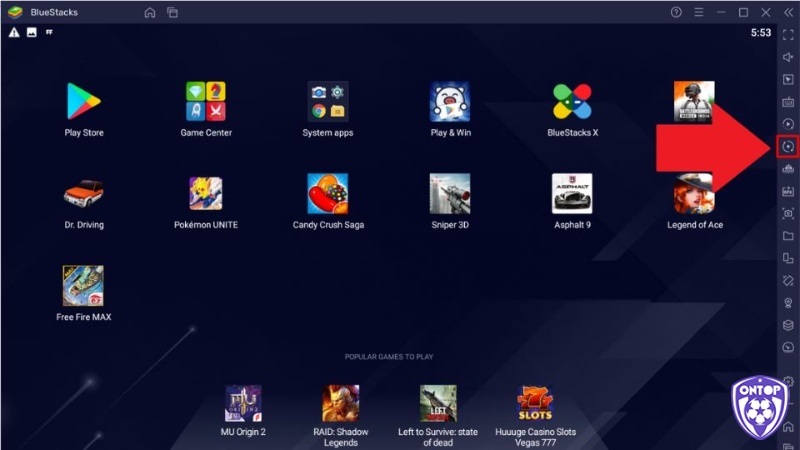Image resolution: width=800 pixels, height=450 pixels.
Task: Launch Legend of Ace
Action: point(694,193)
